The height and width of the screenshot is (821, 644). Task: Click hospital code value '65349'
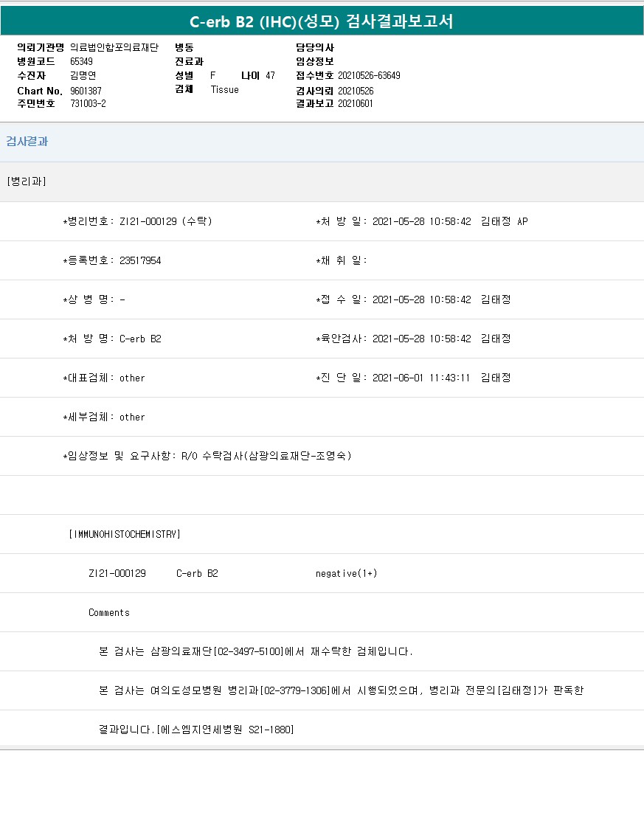click(x=81, y=62)
